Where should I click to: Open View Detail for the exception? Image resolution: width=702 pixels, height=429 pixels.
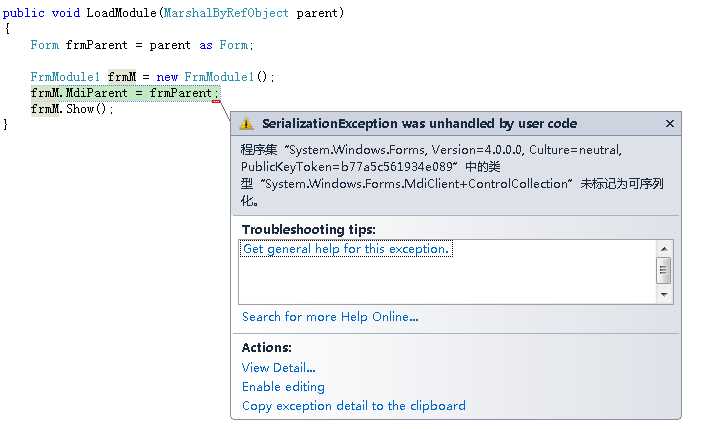pyautogui.click(x=278, y=368)
